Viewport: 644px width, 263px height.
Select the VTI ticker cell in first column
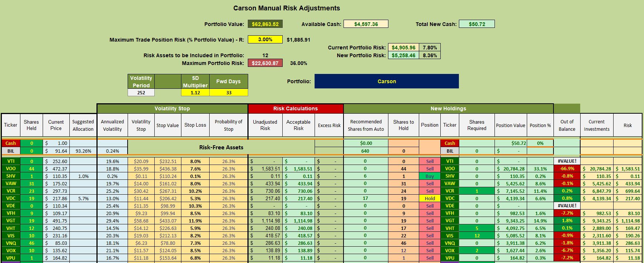pyautogui.click(x=11, y=161)
